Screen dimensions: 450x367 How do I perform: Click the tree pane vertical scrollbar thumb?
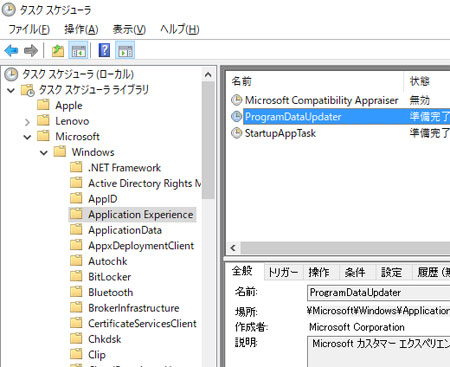pos(208,140)
